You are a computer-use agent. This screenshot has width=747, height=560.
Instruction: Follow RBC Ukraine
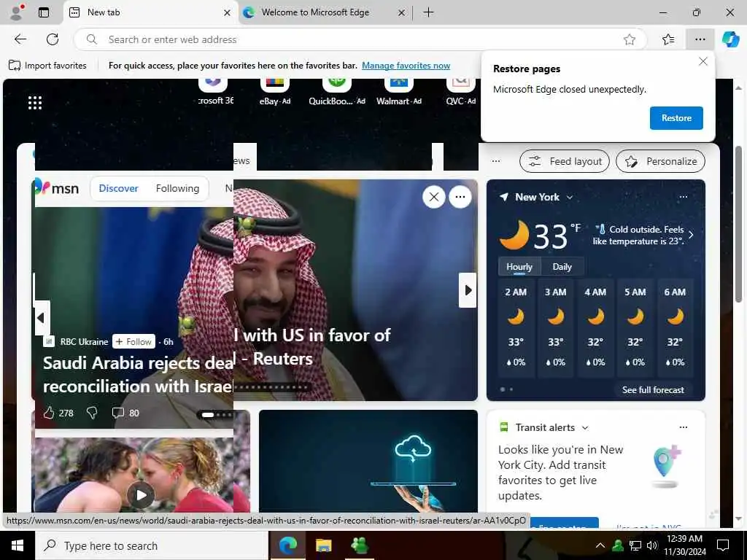[x=134, y=341]
